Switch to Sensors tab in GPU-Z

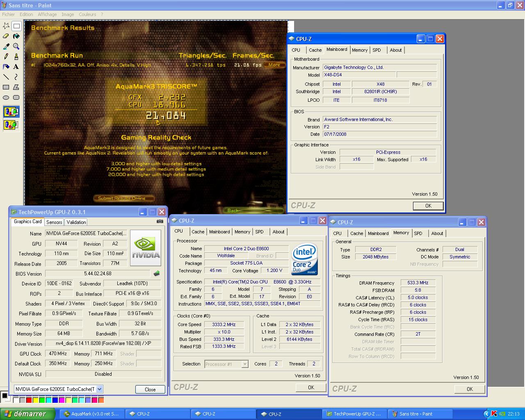(x=54, y=222)
